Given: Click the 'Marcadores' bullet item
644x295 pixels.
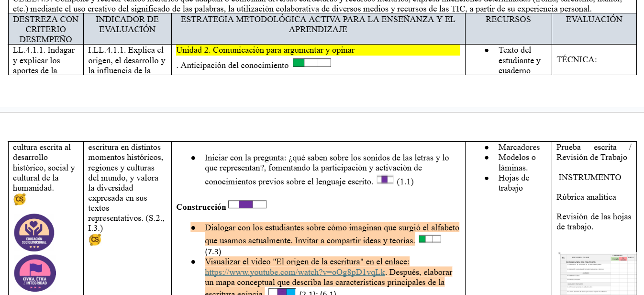Looking at the screenshot, I should 519,147.
